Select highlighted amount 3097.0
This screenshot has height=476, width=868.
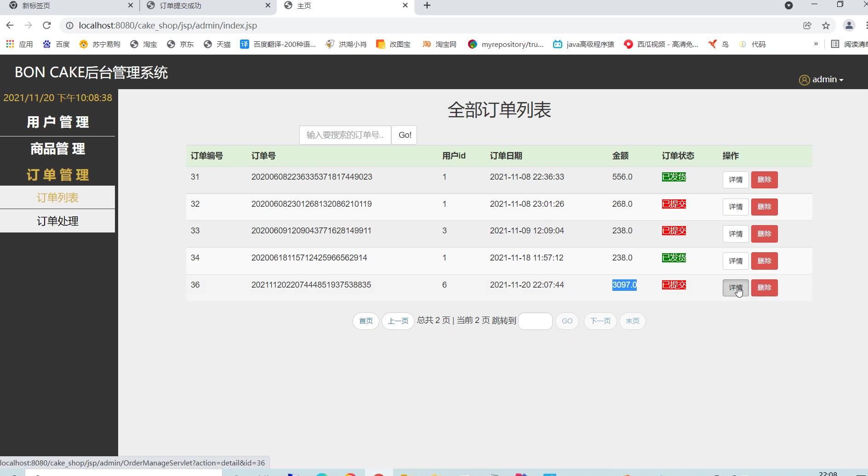(624, 285)
